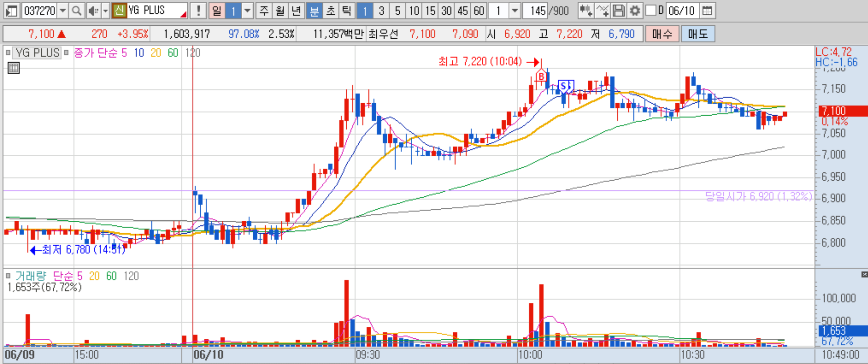Screen dimensions: 868x364
Task: Click the 최고 7,220 (10:04) annotation
Action: pyautogui.click(x=480, y=62)
